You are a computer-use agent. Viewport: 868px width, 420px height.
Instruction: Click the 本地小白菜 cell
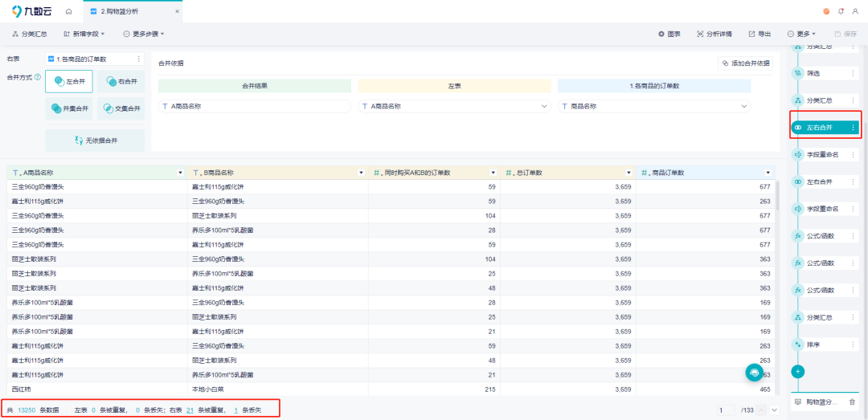point(278,389)
